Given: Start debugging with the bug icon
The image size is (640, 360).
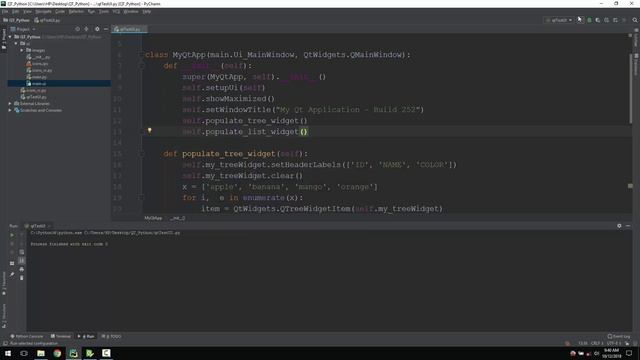Looking at the screenshot, I should point(589,20).
